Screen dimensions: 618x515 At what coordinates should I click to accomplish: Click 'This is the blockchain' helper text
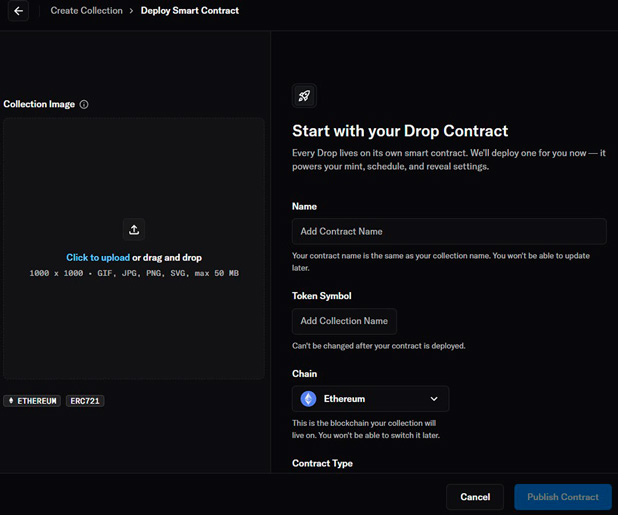365,429
